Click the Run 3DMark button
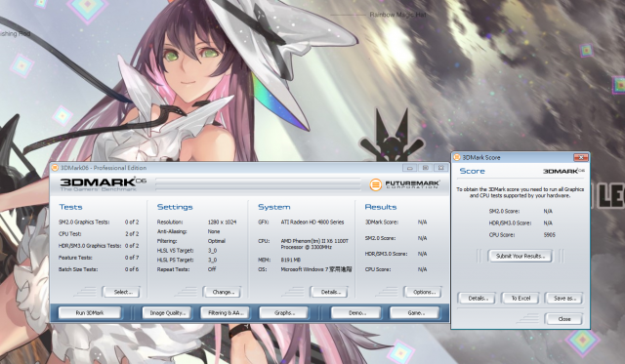The image size is (625, 364). (x=90, y=313)
